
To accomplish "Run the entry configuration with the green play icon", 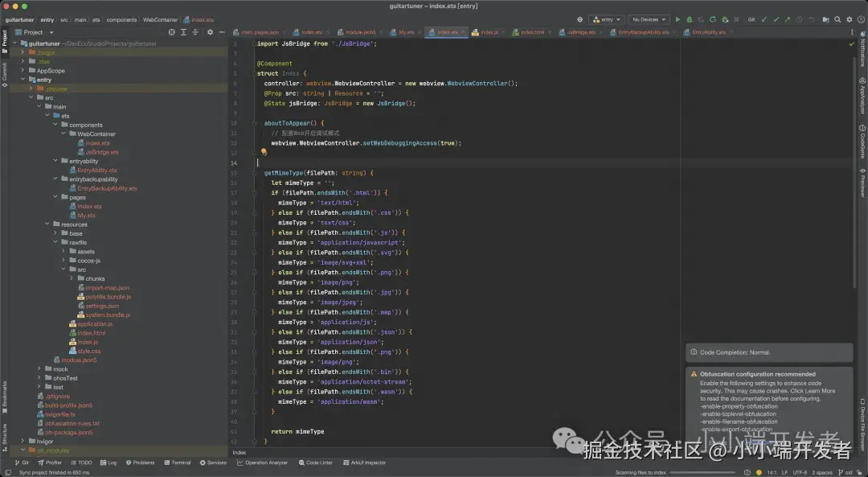I will pos(678,19).
